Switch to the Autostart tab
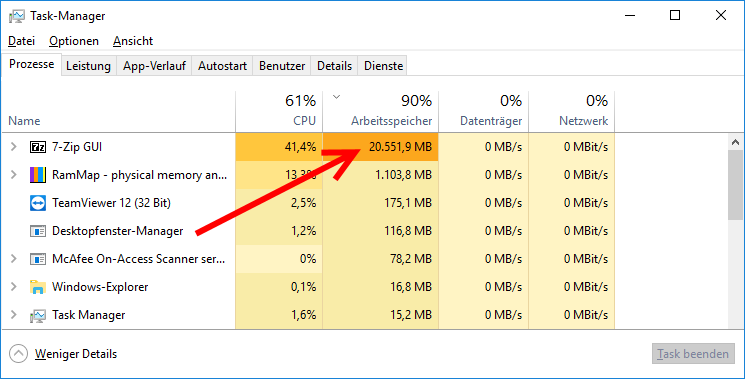The width and height of the screenshot is (745, 379). (222, 66)
